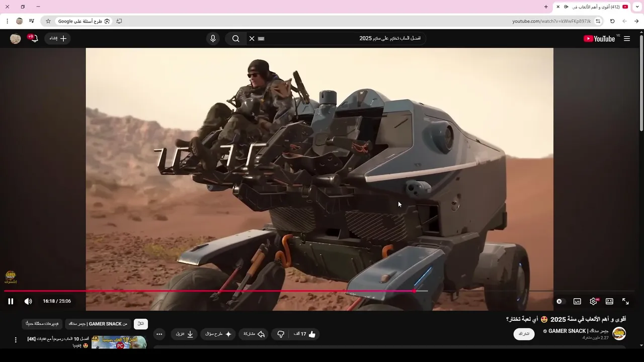
Task: Open Chrome tab search dropdown arrow
Action: pos(637,7)
